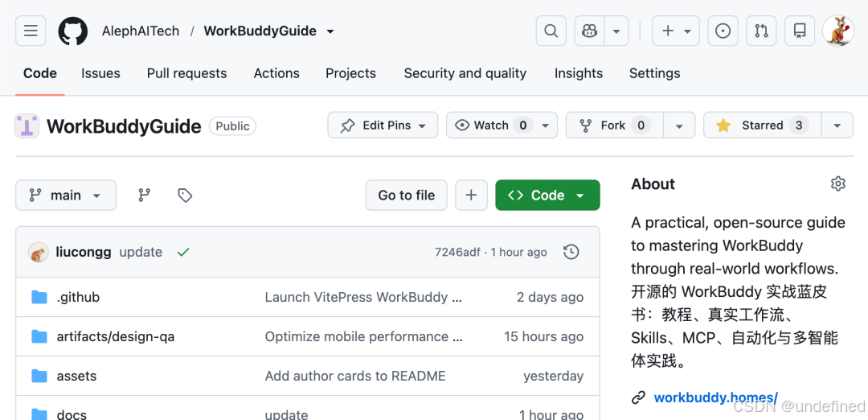The height and width of the screenshot is (420, 868).
Task: Unstar the repository via the Starred button
Action: pyautogui.click(x=762, y=126)
